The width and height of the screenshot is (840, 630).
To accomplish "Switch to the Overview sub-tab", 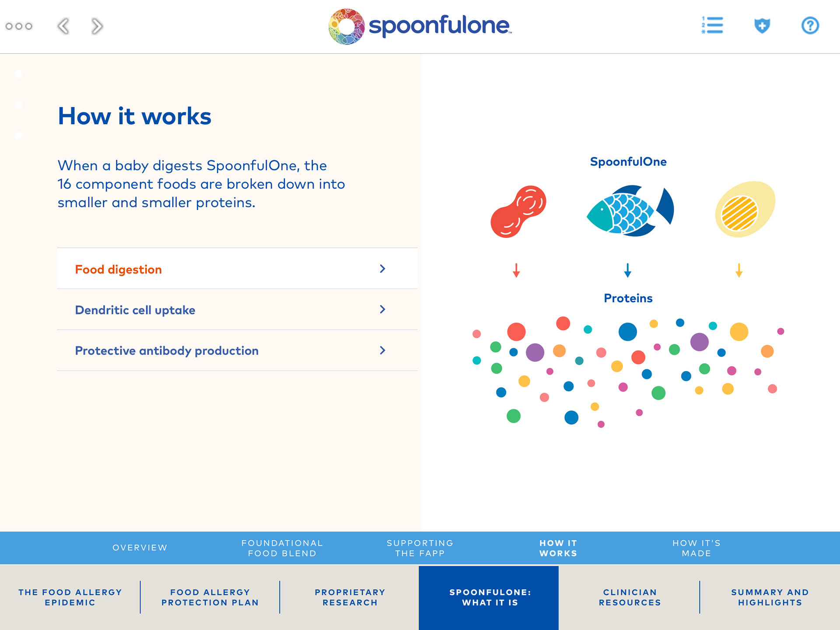I will tap(140, 548).
